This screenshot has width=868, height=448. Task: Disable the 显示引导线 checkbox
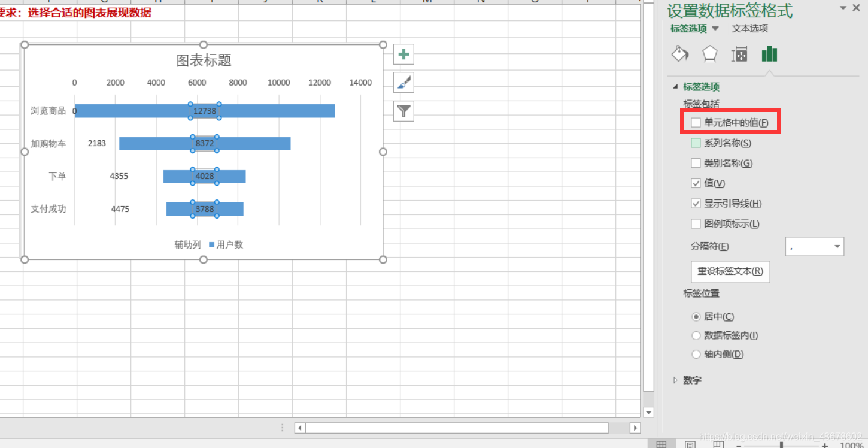coord(696,204)
